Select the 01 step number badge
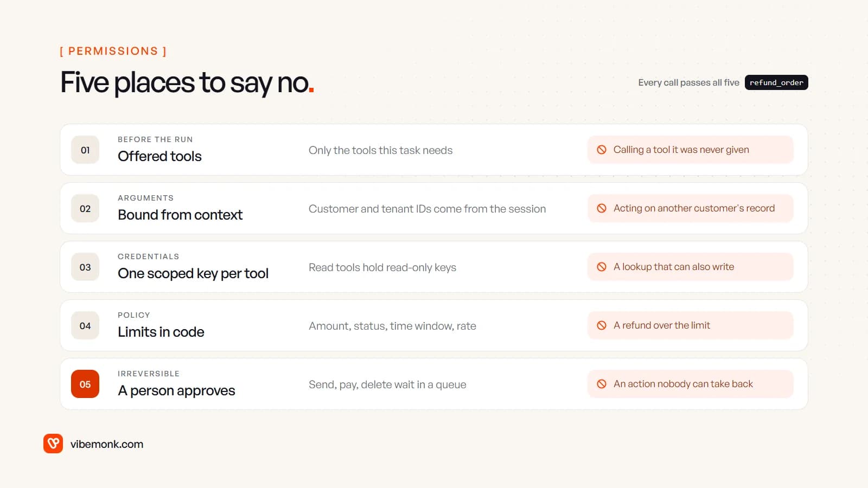 tap(85, 150)
